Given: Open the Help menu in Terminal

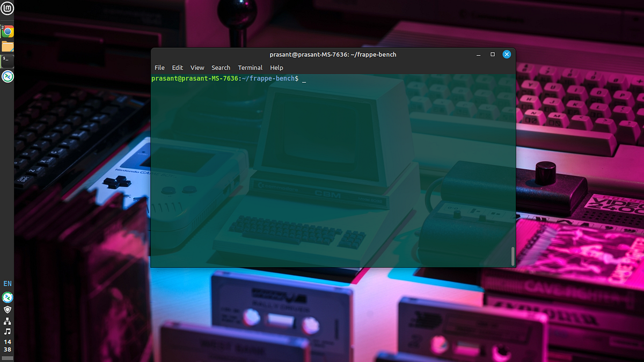Looking at the screenshot, I should point(276,68).
